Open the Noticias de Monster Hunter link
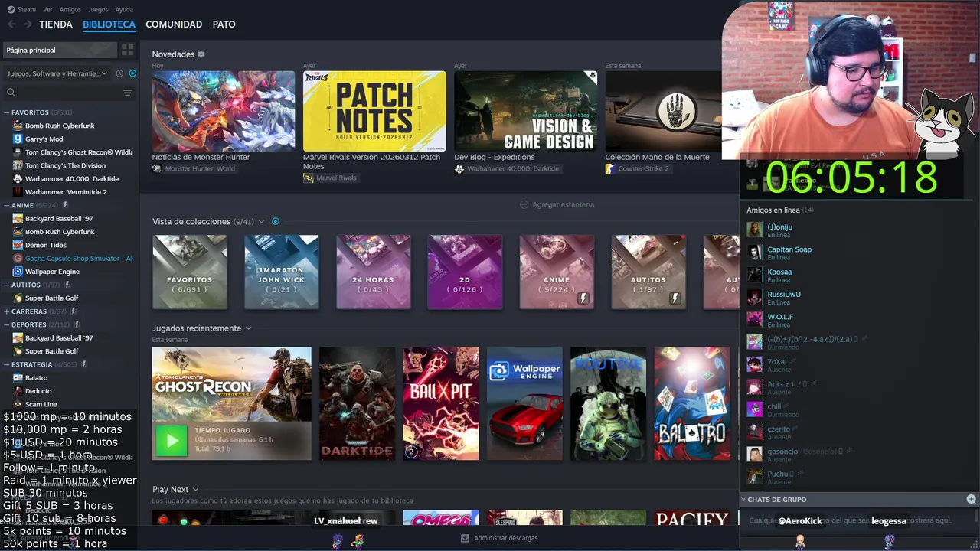The width and height of the screenshot is (980, 551). click(201, 157)
